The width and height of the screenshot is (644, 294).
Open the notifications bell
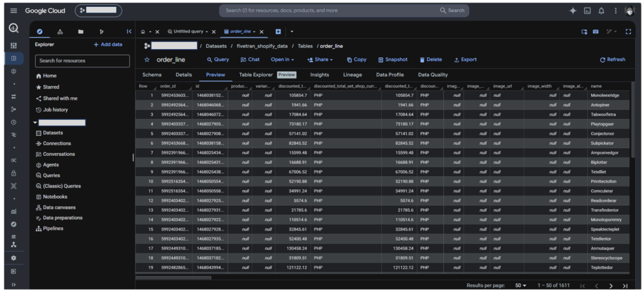pyautogui.click(x=601, y=11)
